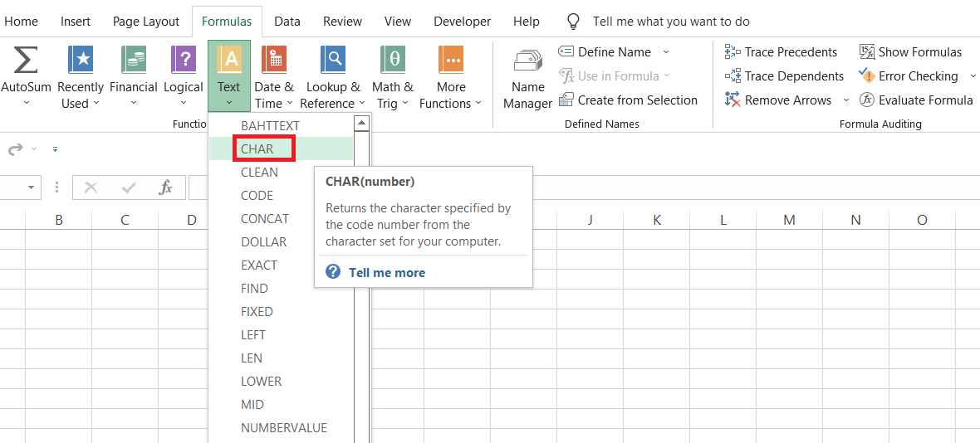Viewport: 980px width, 443px height.
Task: Open Lookup & Reference functions
Action: point(333,61)
